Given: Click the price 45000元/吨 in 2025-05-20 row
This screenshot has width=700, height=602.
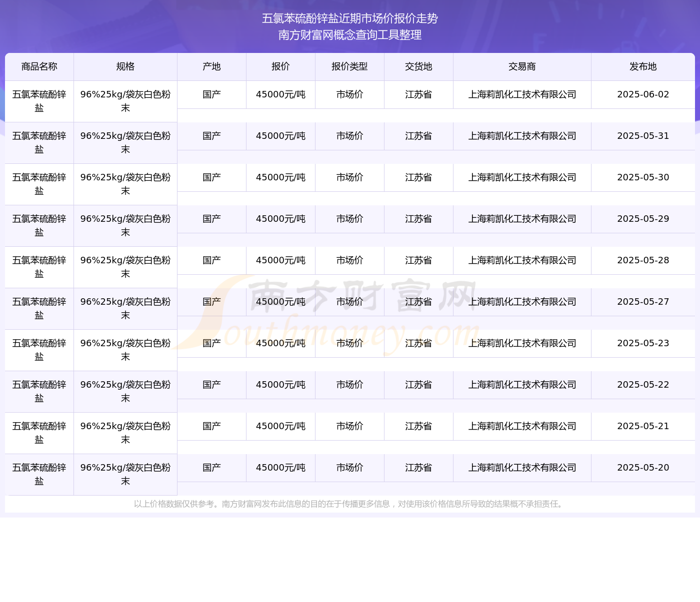Looking at the screenshot, I should click(281, 468).
